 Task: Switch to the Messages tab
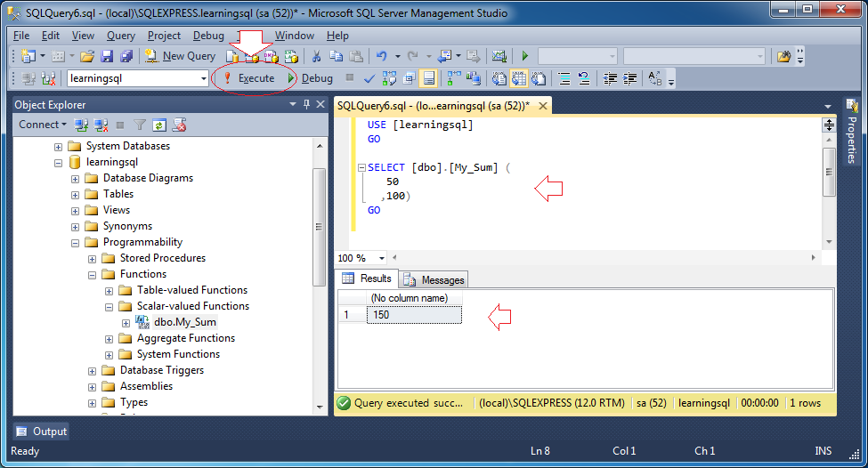(434, 280)
